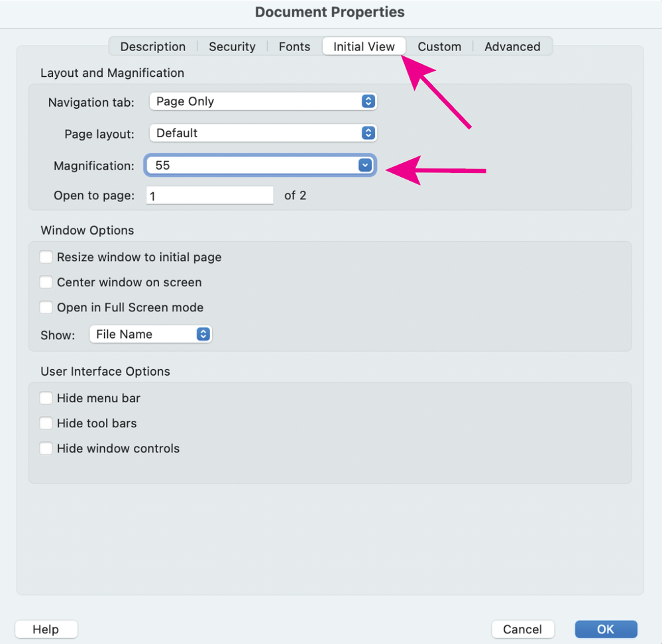Image resolution: width=662 pixels, height=644 pixels.
Task: Click the Open to page field
Action: (209, 196)
